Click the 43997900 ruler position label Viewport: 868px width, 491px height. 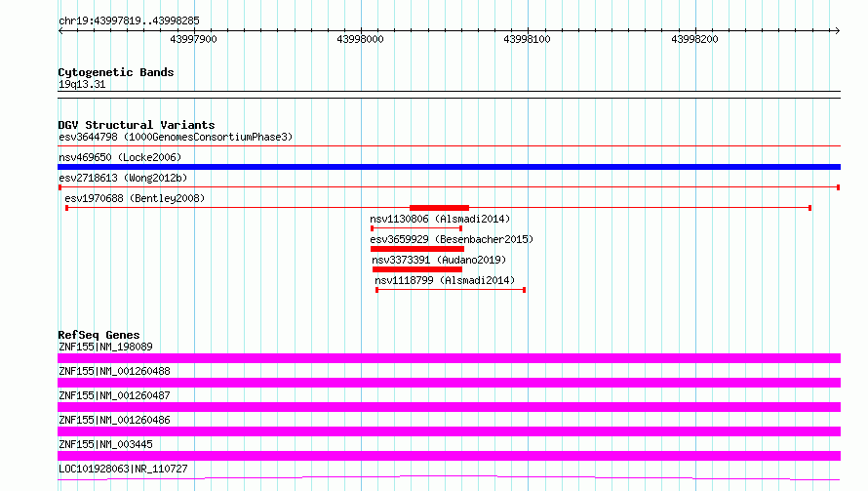click(x=193, y=39)
